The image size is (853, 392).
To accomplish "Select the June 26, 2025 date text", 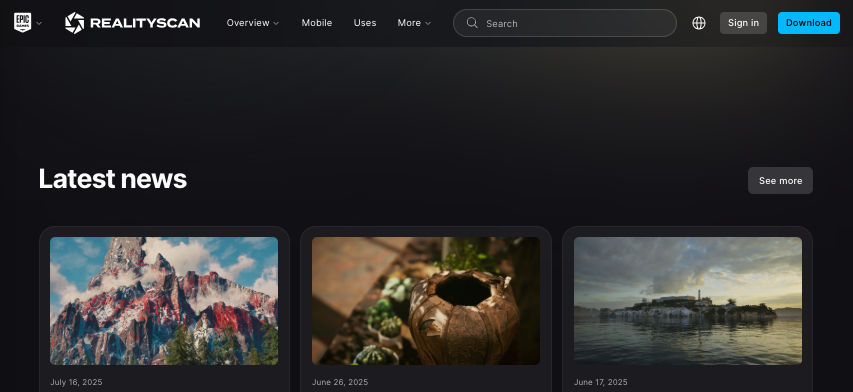I will coord(340,382).
